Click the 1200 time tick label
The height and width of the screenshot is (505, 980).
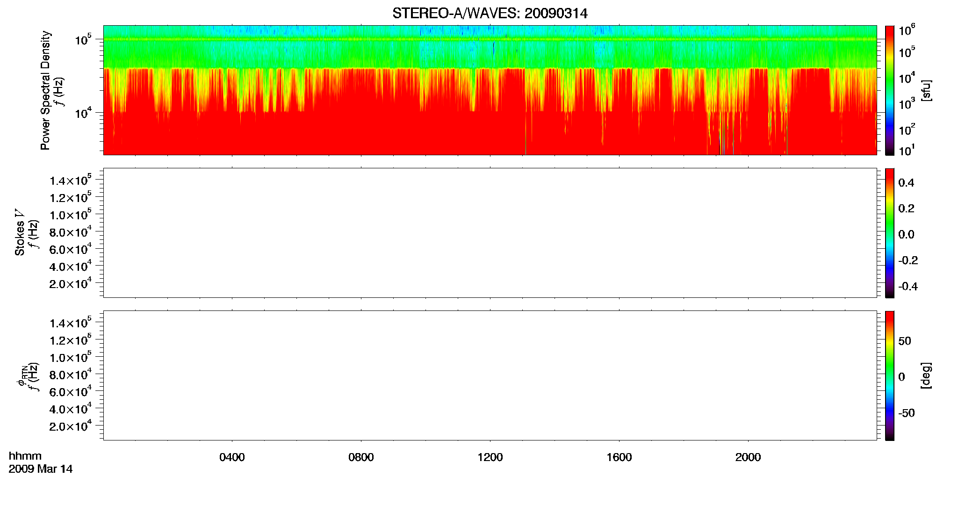(x=490, y=457)
